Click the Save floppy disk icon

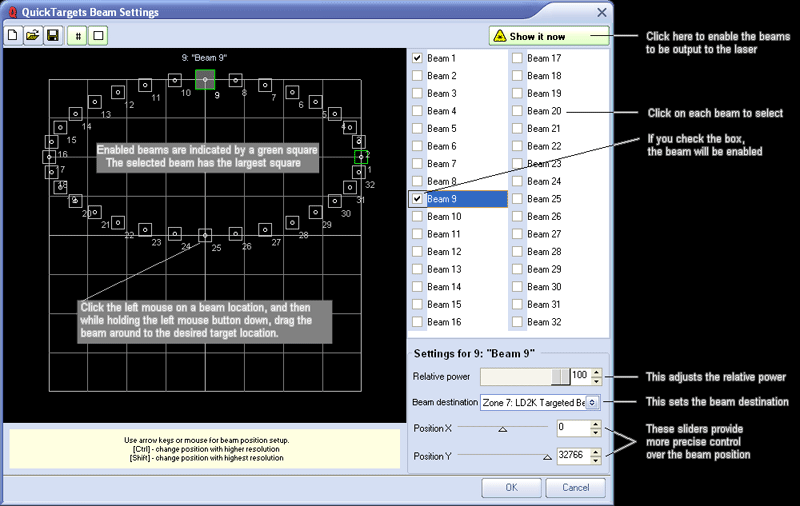(x=51, y=35)
